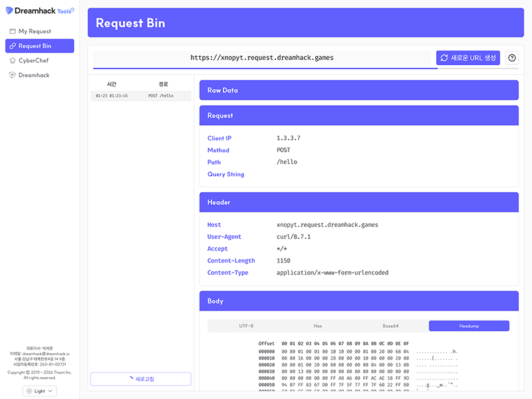Collapse the Body section header

pos(359,301)
